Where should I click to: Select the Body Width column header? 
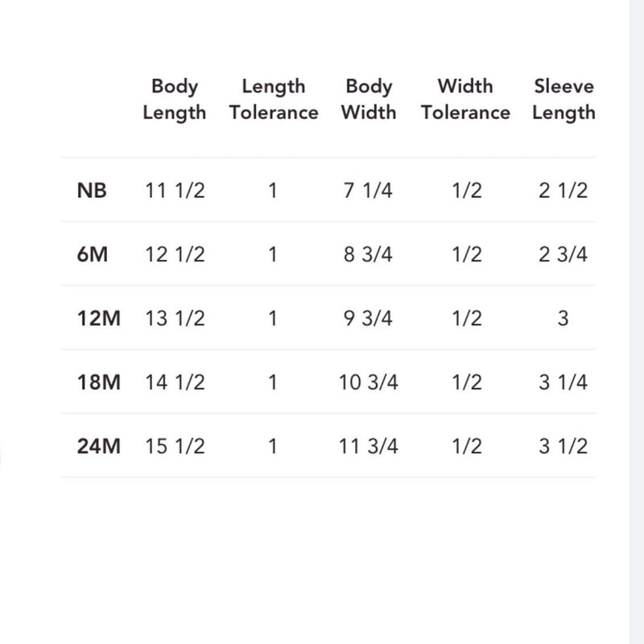coord(369,99)
